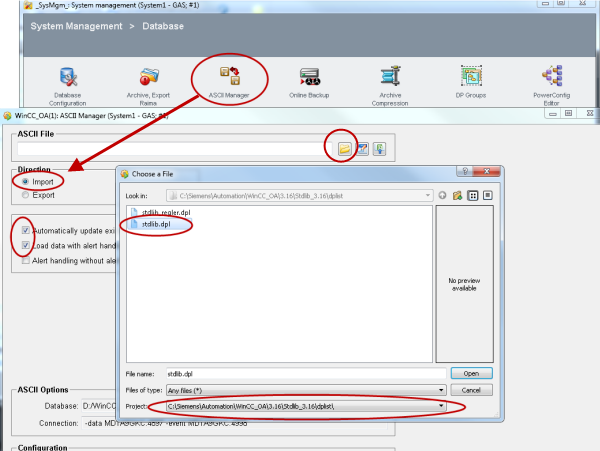Launch the Online Backup tool
600x451 pixels.
pos(310,77)
